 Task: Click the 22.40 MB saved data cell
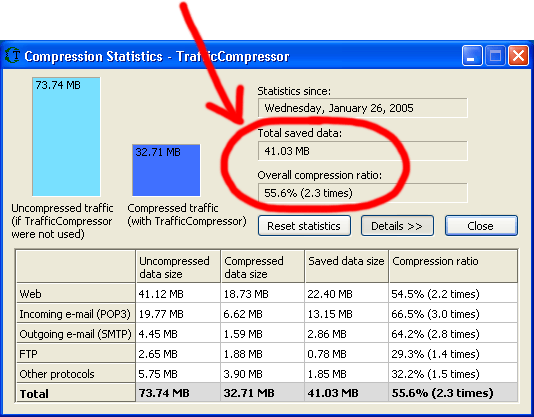(347, 294)
